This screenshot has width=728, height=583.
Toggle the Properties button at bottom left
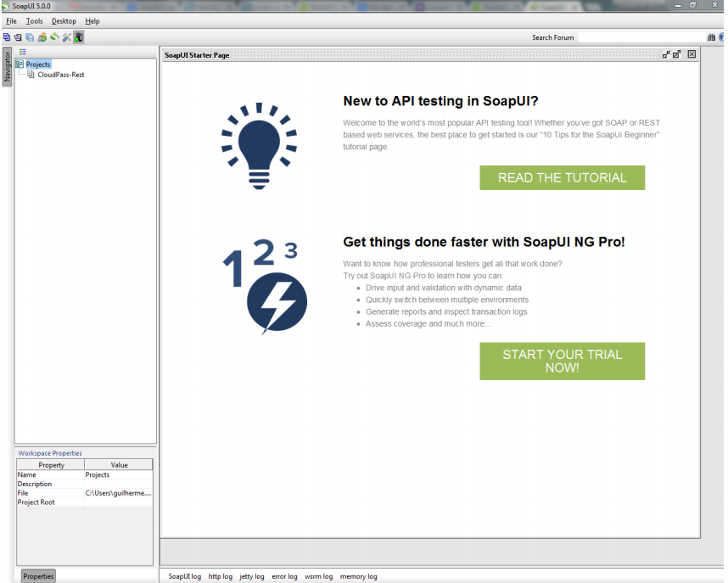coord(38,576)
